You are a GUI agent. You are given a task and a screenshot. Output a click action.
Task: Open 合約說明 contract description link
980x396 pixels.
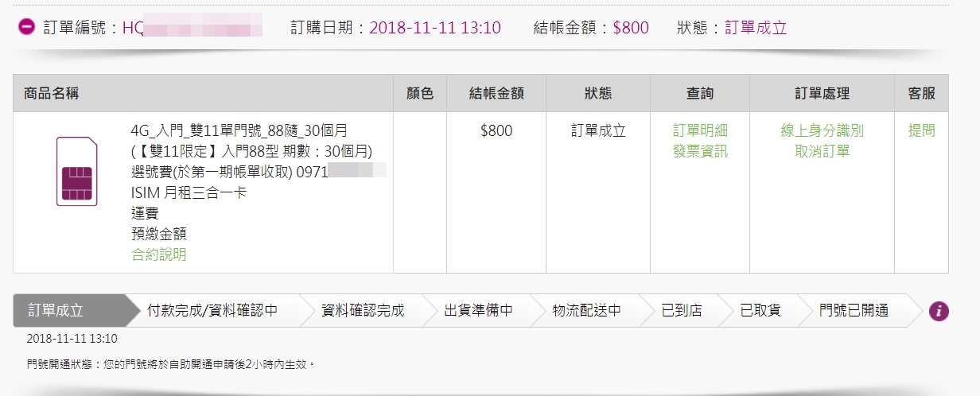coord(158,254)
